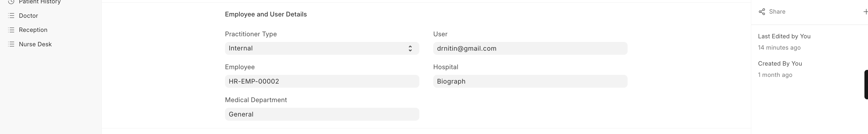
Task: Open the Employee link field HR-EMP-00002
Action: 322,82
